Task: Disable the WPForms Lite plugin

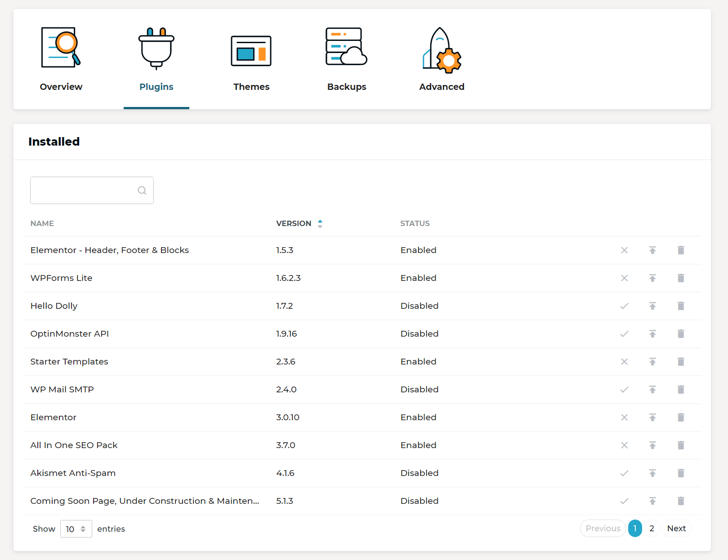Action: (x=624, y=278)
